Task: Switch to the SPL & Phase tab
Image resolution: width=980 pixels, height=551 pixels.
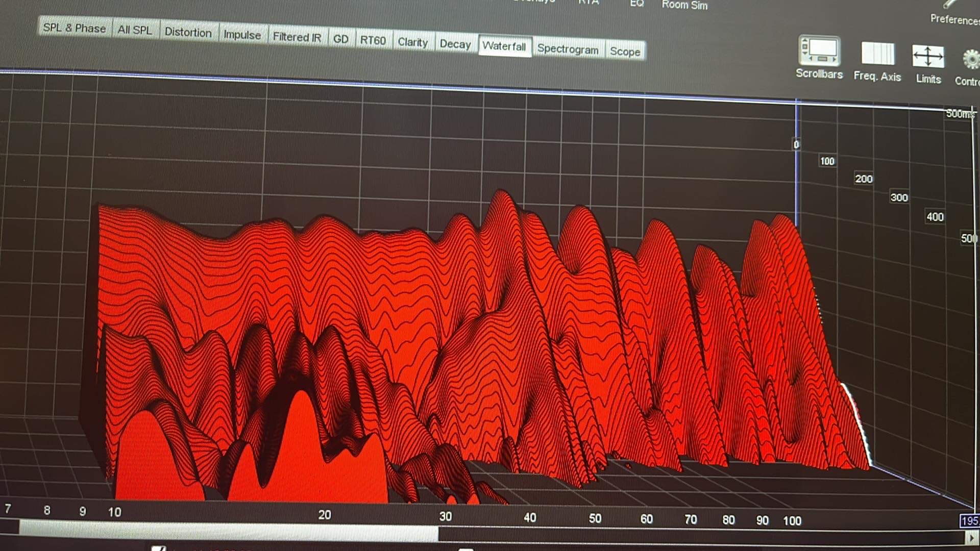Action: pos(75,28)
